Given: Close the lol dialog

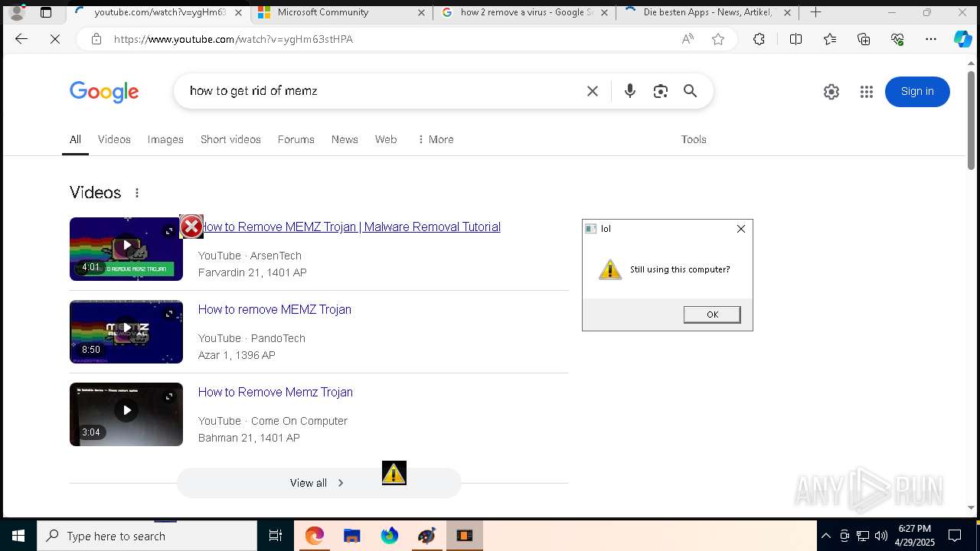Looking at the screenshot, I should (x=740, y=229).
